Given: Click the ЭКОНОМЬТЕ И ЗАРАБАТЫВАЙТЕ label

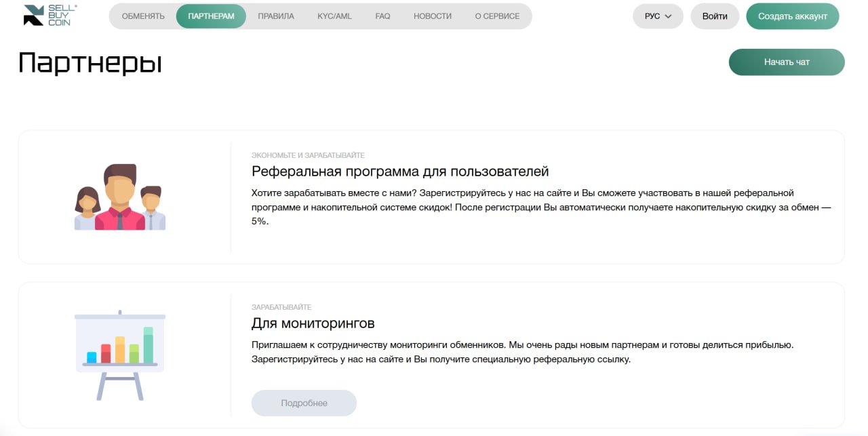Looking at the screenshot, I should [308, 155].
